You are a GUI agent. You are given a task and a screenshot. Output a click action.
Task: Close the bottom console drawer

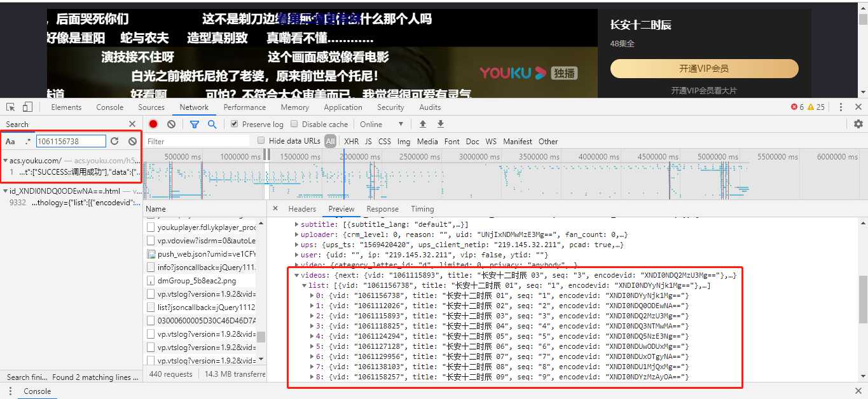point(858,391)
